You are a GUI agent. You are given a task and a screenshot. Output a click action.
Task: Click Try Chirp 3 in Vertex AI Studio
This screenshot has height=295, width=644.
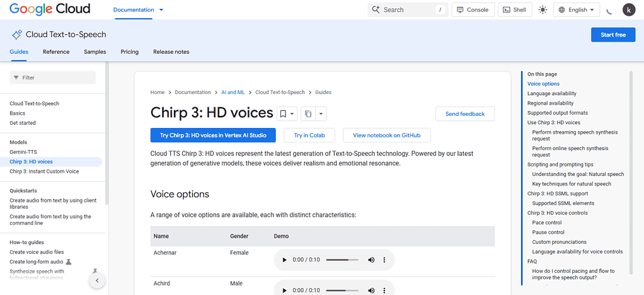click(213, 135)
